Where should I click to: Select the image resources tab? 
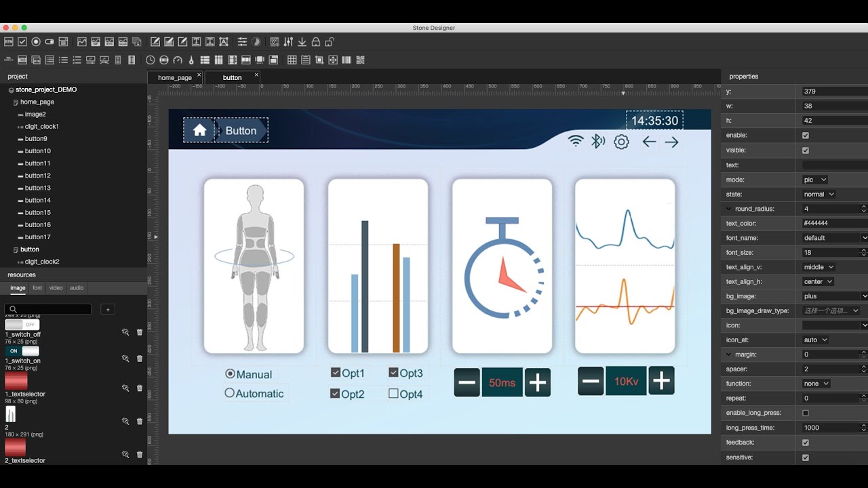pyautogui.click(x=18, y=288)
